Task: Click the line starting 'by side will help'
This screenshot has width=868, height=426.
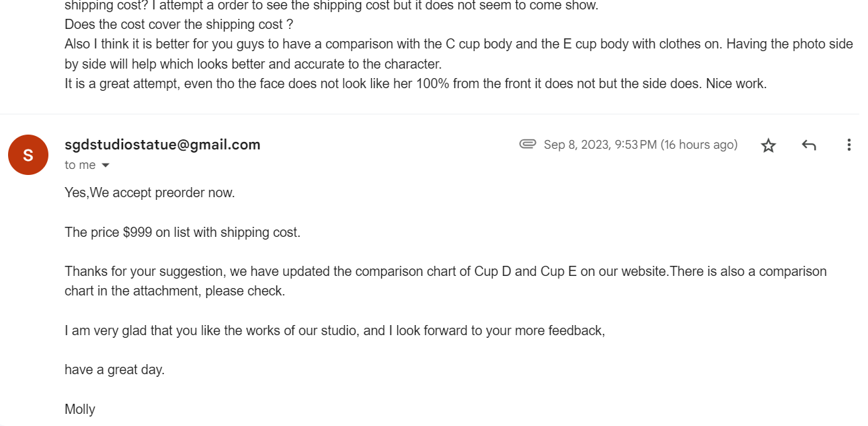Action: pos(253,65)
